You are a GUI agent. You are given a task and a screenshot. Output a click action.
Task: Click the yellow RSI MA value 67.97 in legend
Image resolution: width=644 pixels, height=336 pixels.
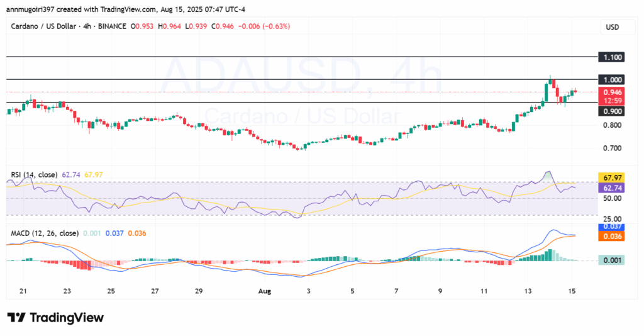(x=94, y=175)
